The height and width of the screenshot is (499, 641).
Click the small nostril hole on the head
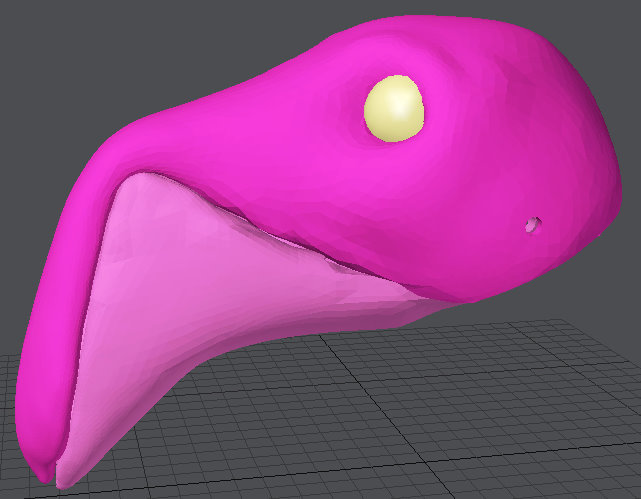pos(533,225)
